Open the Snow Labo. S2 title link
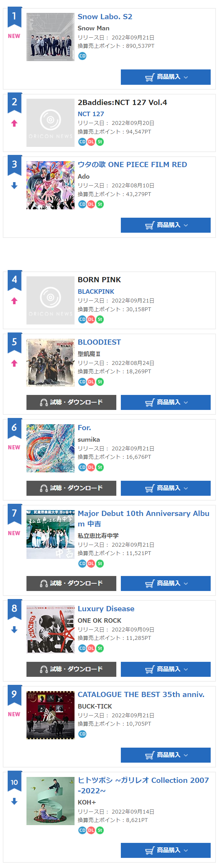 [105, 17]
